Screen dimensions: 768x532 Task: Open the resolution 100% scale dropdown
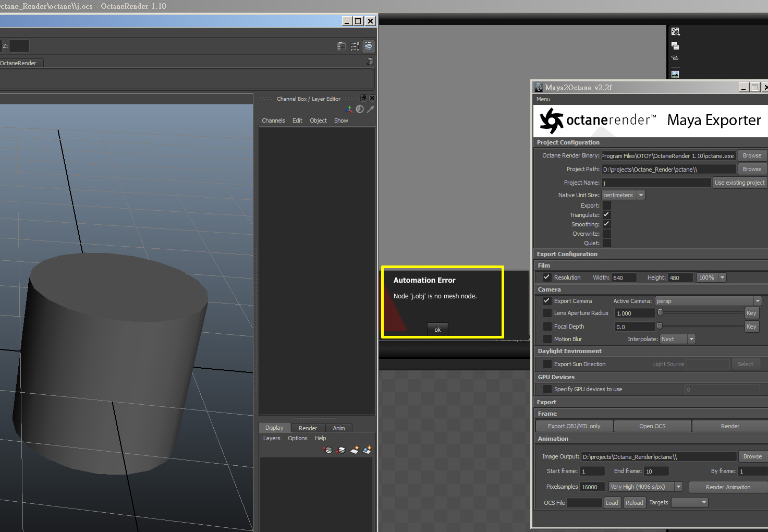coord(712,277)
